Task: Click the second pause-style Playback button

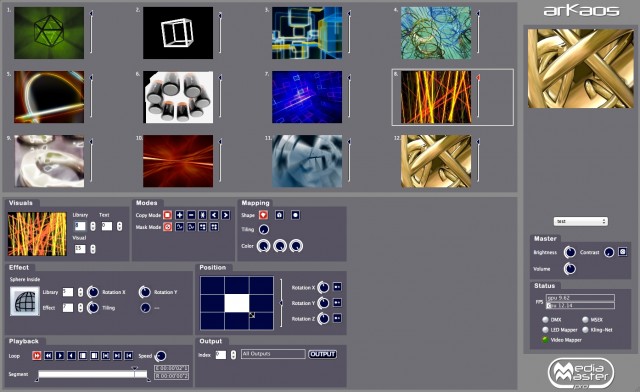Action: pos(94,356)
